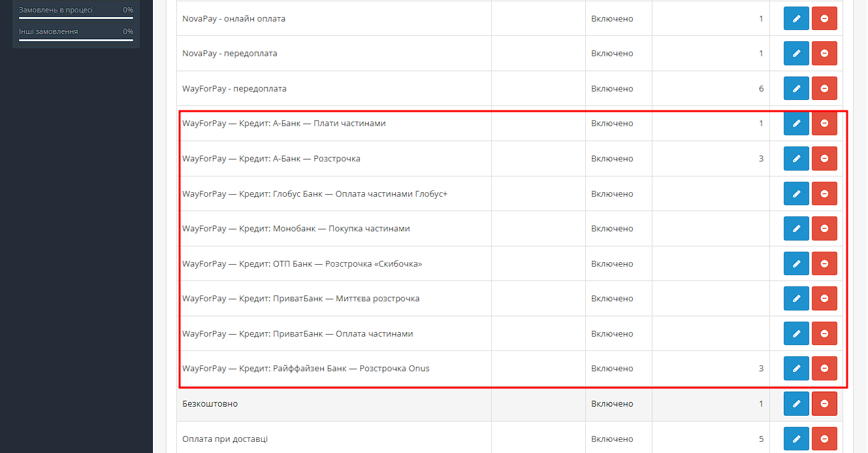This screenshot has width=868, height=453.
Task: Select the WayForPay - передоплата name
Action: (234, 89)
